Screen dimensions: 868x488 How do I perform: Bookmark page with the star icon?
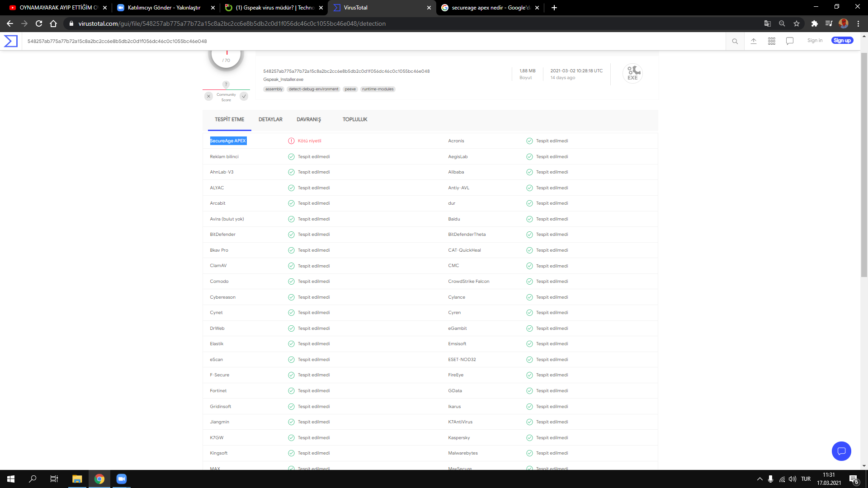[797, 23]
